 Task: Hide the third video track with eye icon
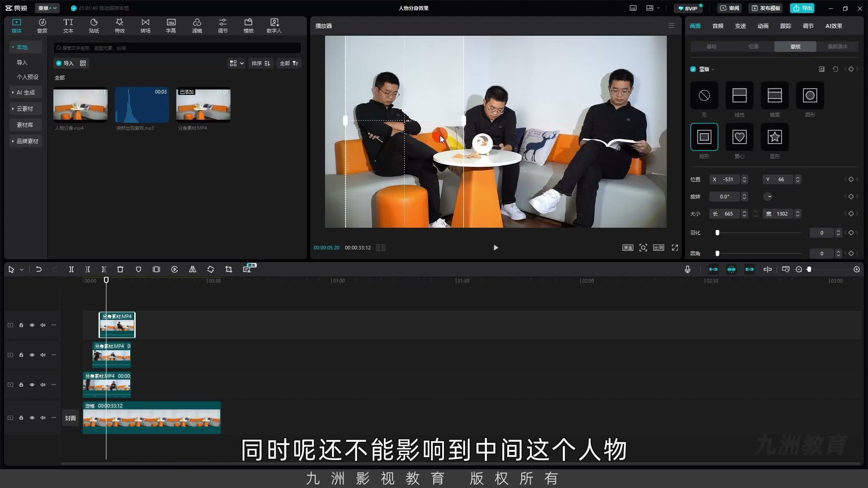tap(32, 385)
